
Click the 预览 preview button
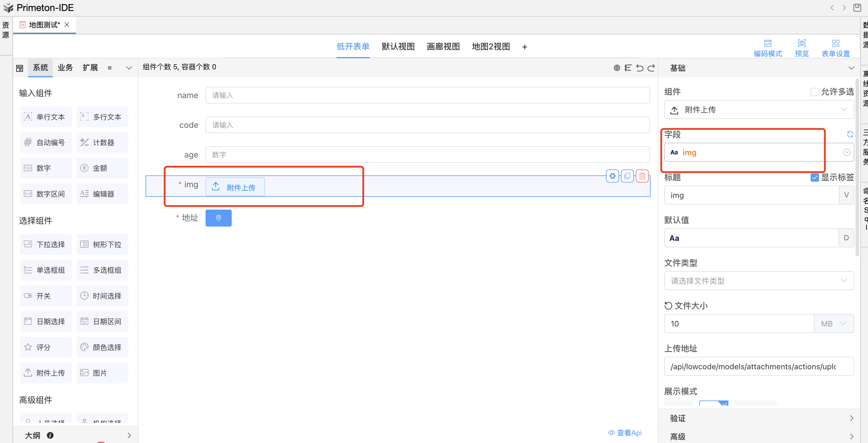coord(801,48)
